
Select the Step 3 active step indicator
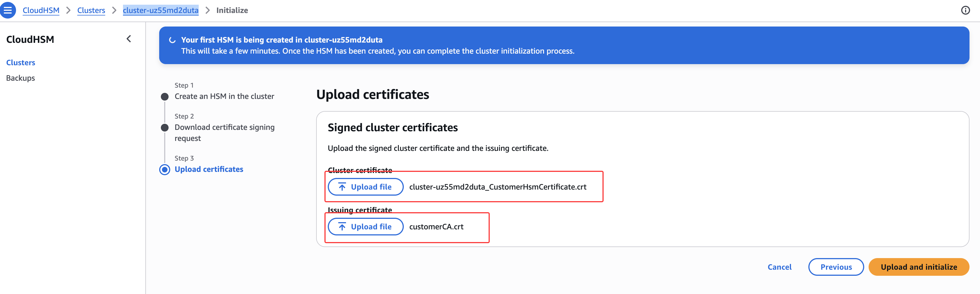(x=165, y=170)
